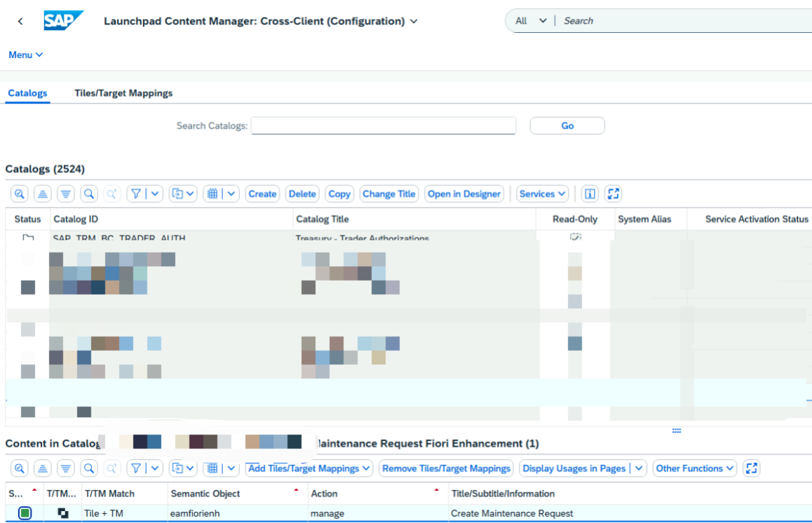The width and height of the screenshot is (812, 523).
Task: Expand the app title dropdown chevron
Action: pos(414,21)
